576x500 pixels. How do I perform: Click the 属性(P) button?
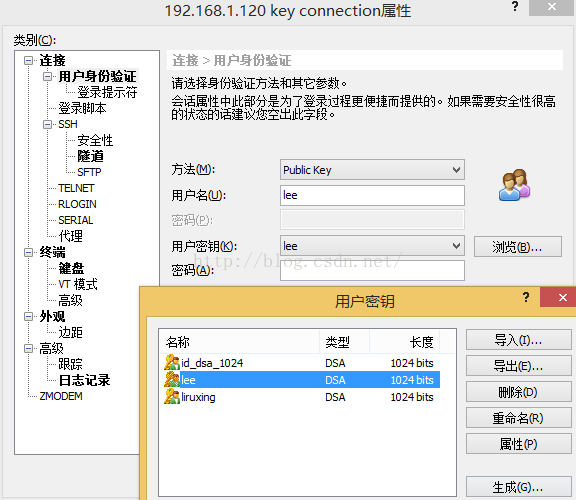click(x=518, y=444)
